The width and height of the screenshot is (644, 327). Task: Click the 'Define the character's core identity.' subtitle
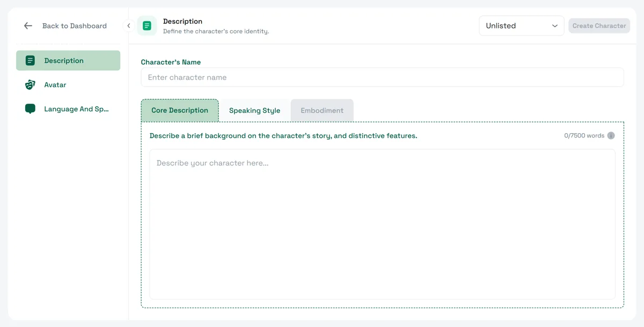click(x=216, y=31)
